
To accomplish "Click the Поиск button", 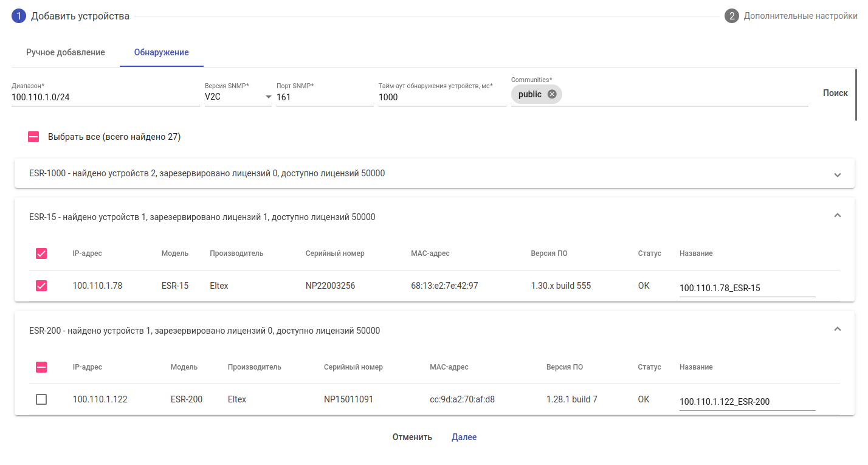I will (835, 93).
